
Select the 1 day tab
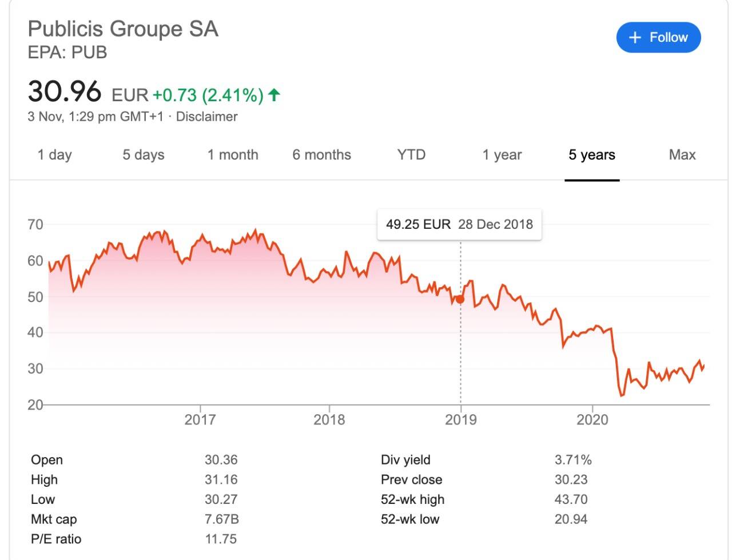(55, 155)
